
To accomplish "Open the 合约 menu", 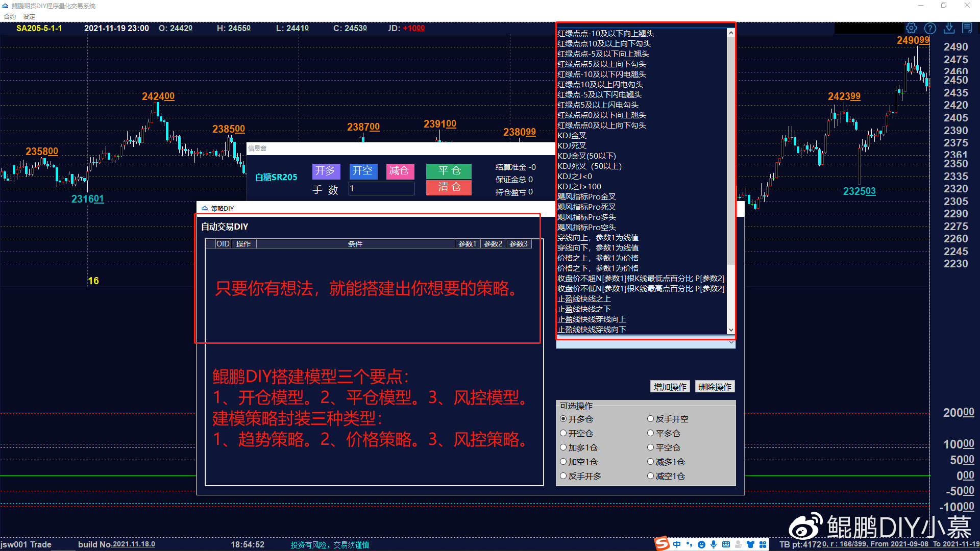I will pyautogui.click(x=10, y=16).
